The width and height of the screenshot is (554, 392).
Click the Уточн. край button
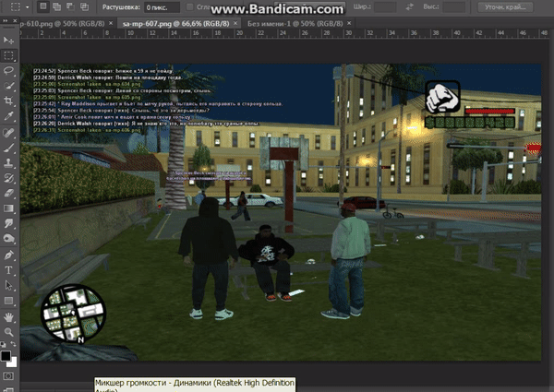tap(505, 6)
